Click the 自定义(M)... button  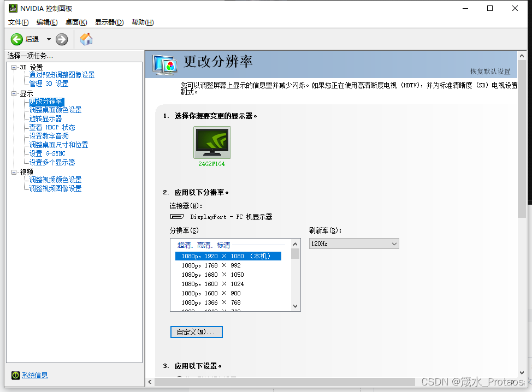point(197,332)
